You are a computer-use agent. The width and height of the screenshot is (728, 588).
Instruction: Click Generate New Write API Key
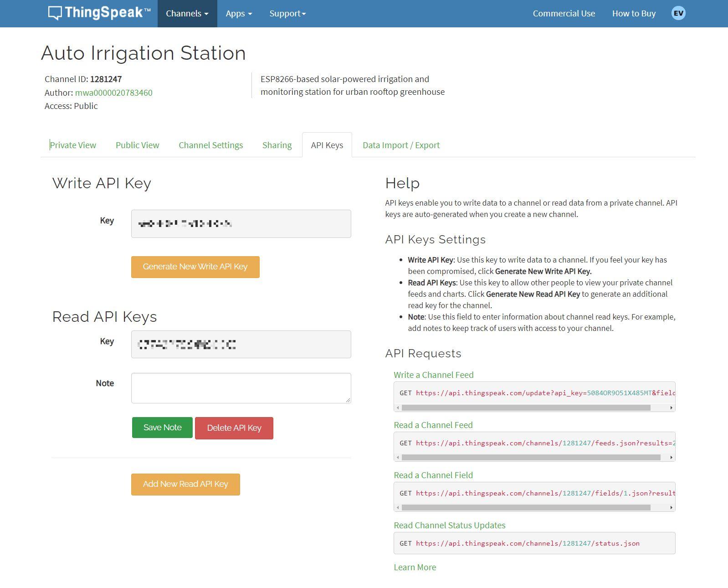(195, 267)
